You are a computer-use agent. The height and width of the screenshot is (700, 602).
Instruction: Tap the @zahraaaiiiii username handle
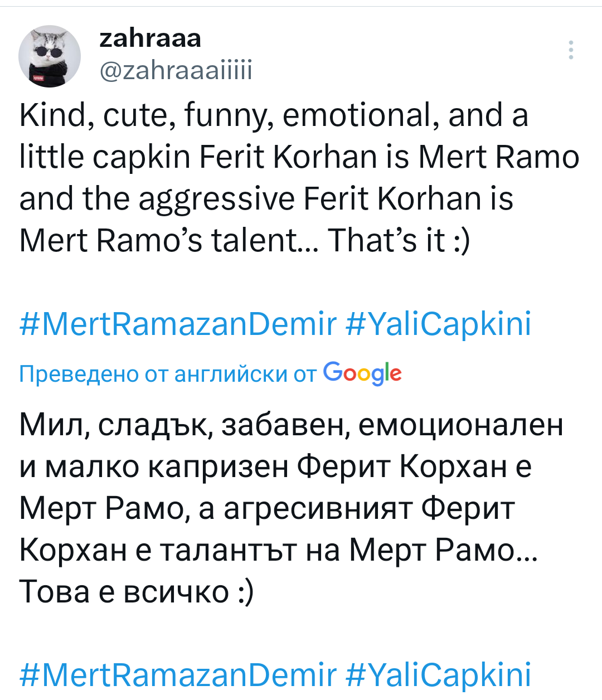tap(176, 71)
